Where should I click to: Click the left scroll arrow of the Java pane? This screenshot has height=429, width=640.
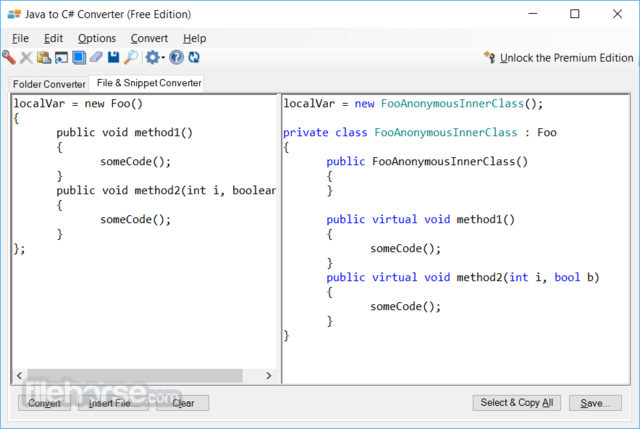click(x=20, y=376)
